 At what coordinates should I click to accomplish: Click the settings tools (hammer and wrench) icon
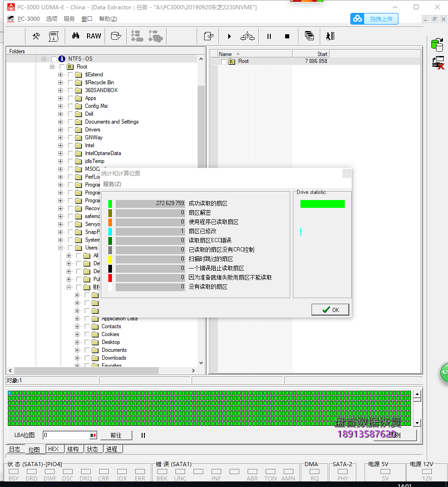[x=36, y=36]
